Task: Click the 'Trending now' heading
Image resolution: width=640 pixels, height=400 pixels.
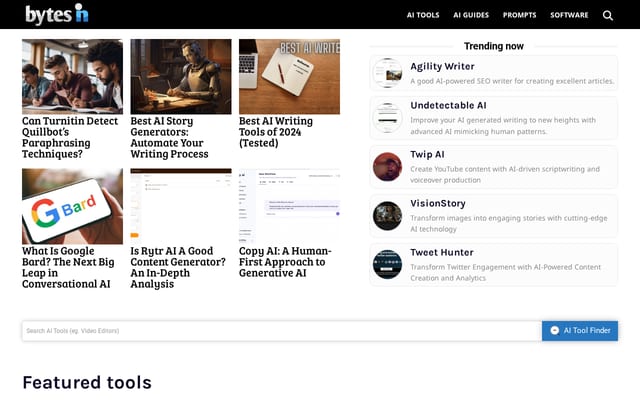Action: (493, 46)
